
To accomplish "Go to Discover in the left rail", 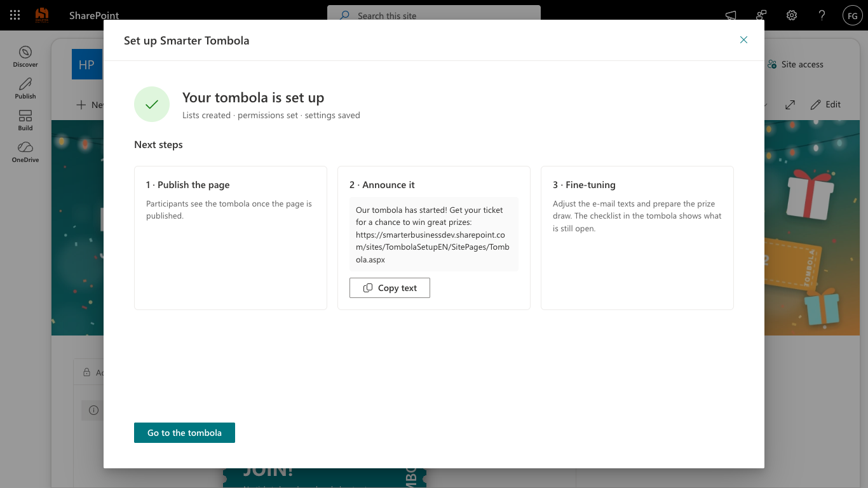I will 25,57.
